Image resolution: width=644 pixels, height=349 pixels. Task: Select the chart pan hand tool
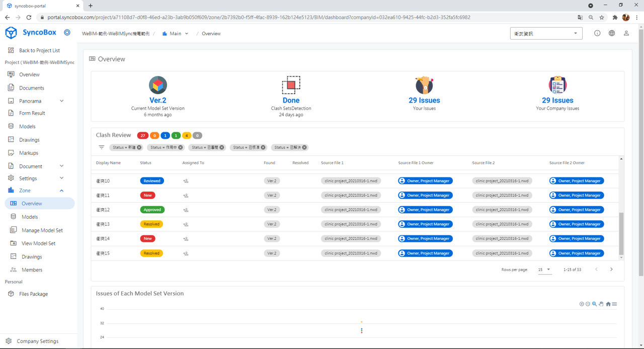tap(601, 304)
